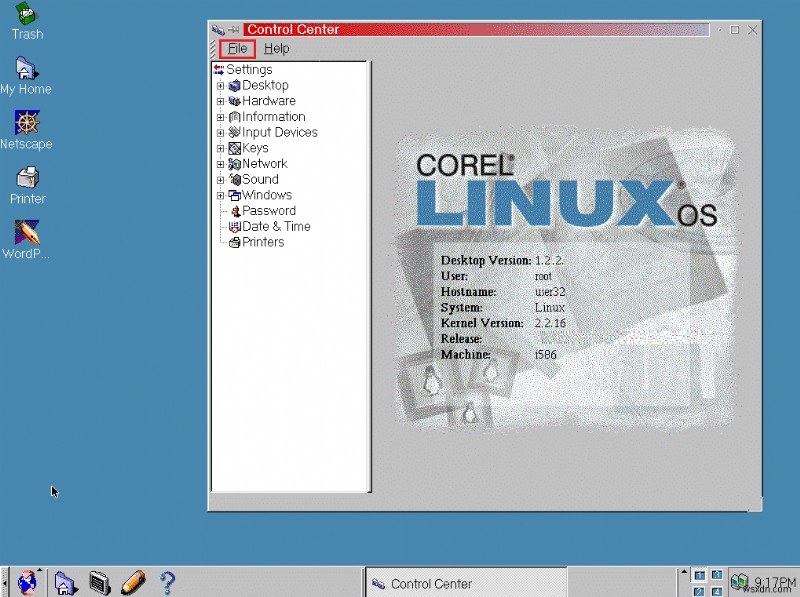
Task: Open the Date & Time settings item
Action: 269,227
